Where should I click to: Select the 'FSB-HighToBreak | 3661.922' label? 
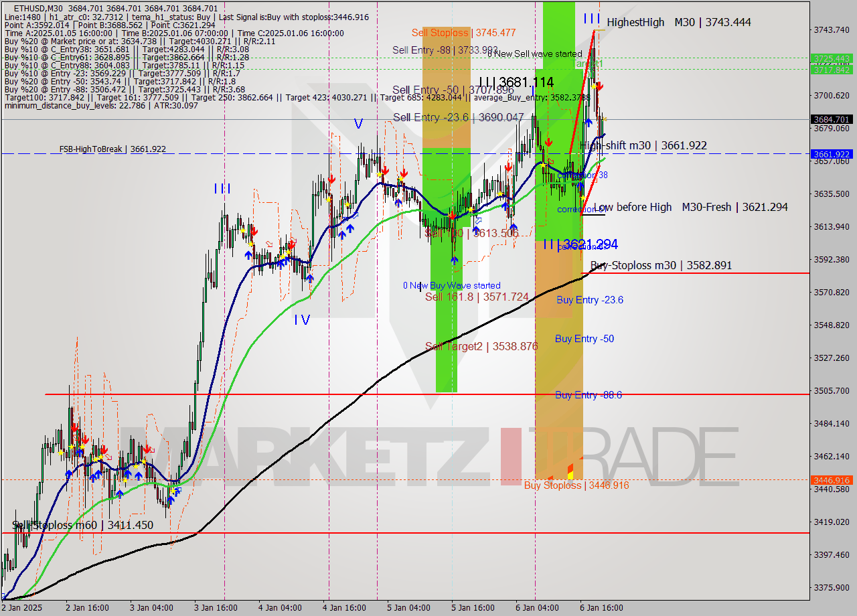click(112, 149)
